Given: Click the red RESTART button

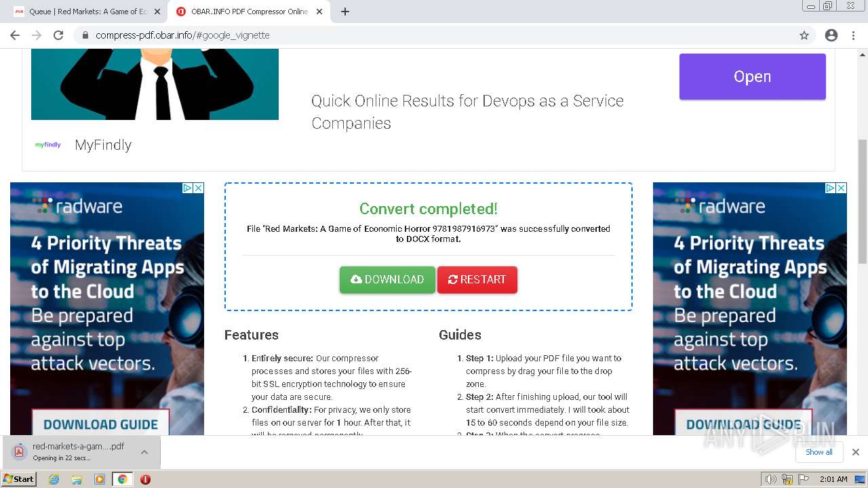Looking at the screenshot, I should [x=477, y=279].
